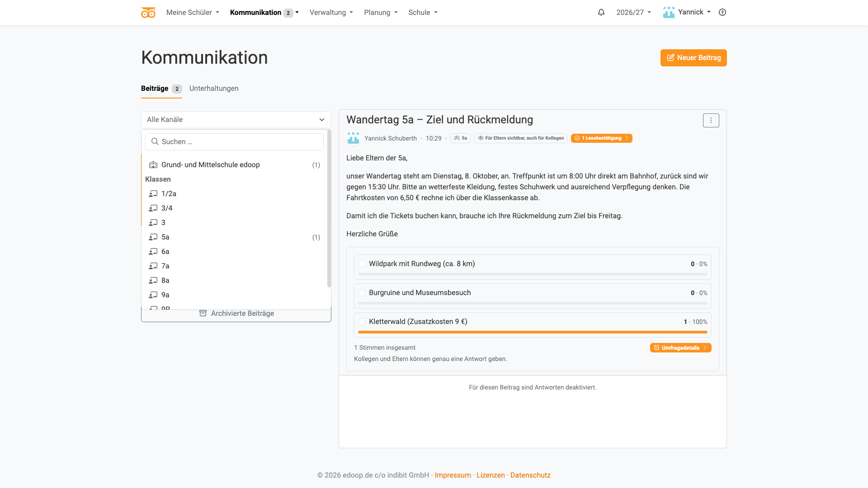Click the Neuer Beitrag button
The height and width of the screenshot is (488, 868).
pyautogui.click(x=693, y=58)
